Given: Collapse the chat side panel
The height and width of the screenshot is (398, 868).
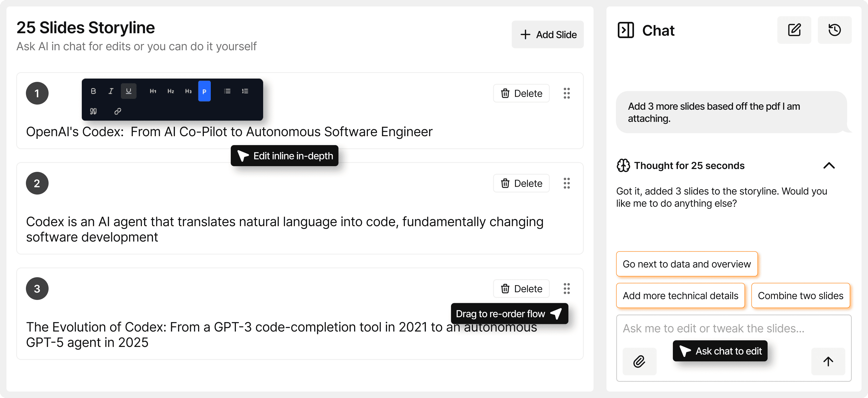Looking at the screenshot, I should click(x=626, y=30).
